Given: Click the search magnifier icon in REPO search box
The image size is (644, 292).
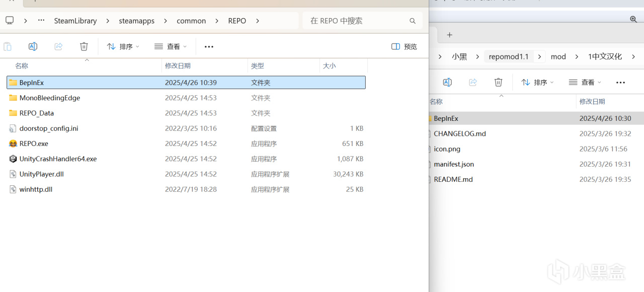Looking at the screenshot, I should [413, 21].
